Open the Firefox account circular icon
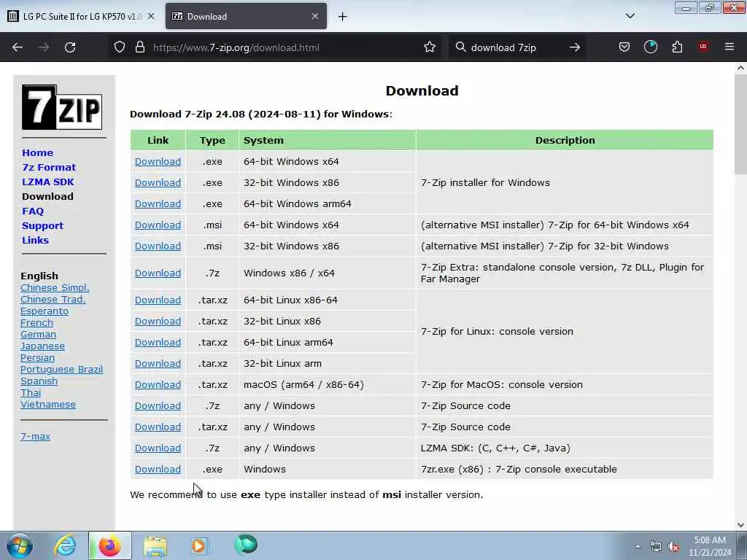This screenshot has height=560, width=747. point(651,47)
